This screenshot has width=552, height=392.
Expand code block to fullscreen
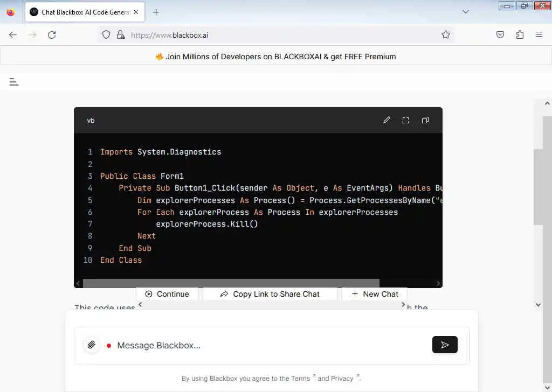pyautogui.click(x=405, y=120)
